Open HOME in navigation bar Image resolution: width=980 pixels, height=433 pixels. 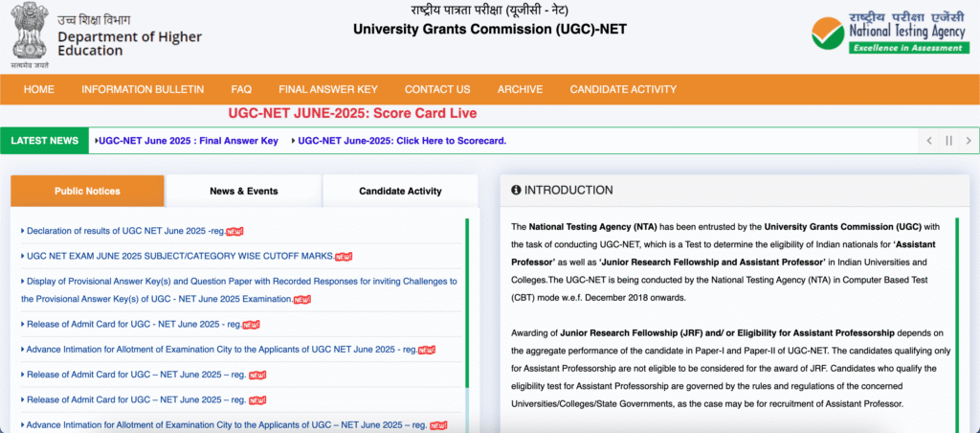click(38, 89)
